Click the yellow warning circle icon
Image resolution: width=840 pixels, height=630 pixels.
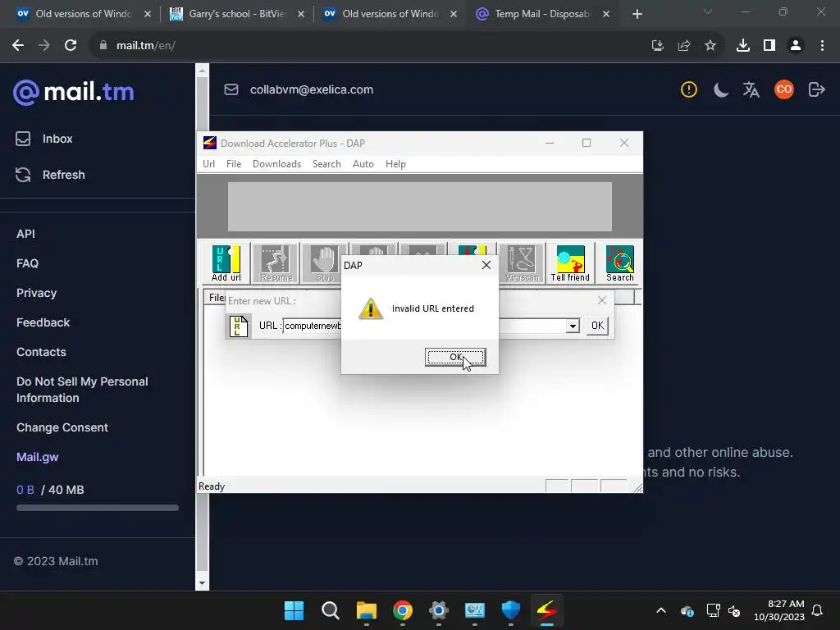pyautogui.click(x=689, y=89)
